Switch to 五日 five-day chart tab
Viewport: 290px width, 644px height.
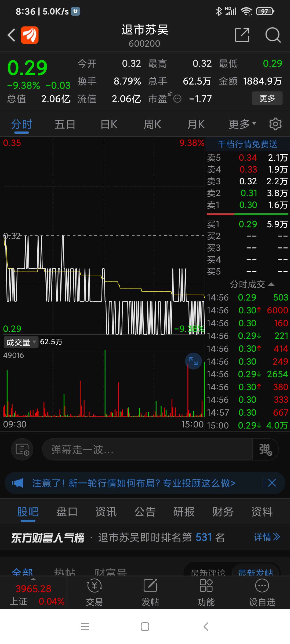coord(65,124)
